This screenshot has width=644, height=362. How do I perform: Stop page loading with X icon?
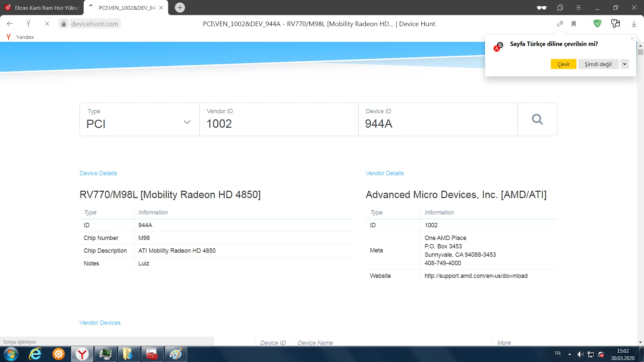47,24
